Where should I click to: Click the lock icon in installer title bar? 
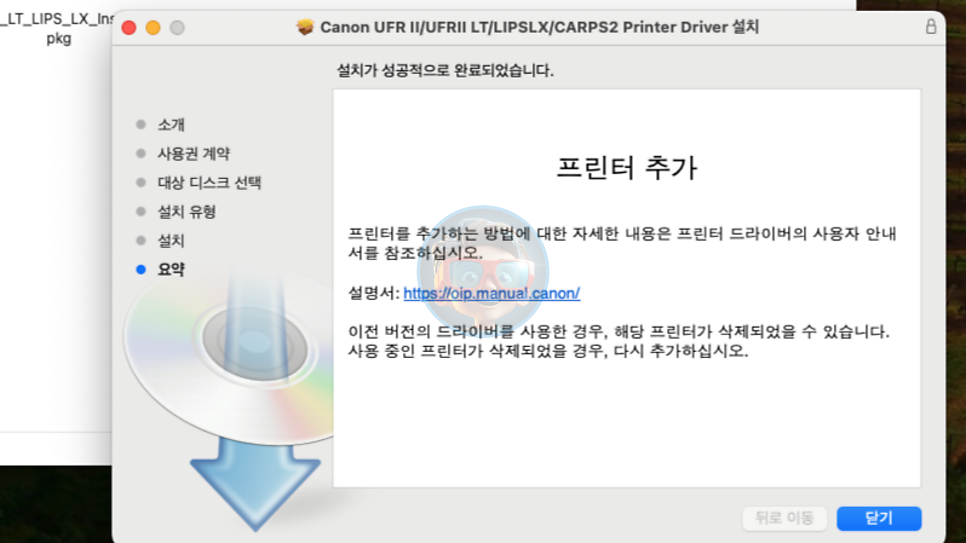pyautogui.click(x=930, y=27)
